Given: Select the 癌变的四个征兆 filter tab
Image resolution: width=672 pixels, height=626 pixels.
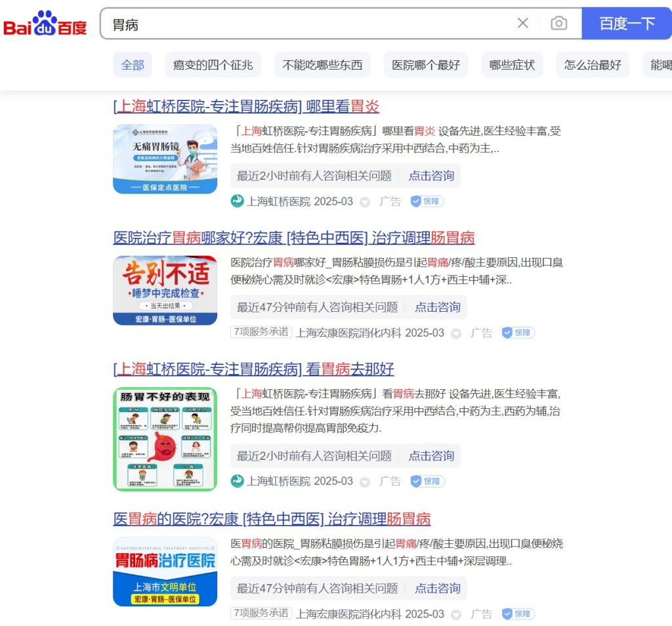Looking at the screenshot, I should point(213,65).
